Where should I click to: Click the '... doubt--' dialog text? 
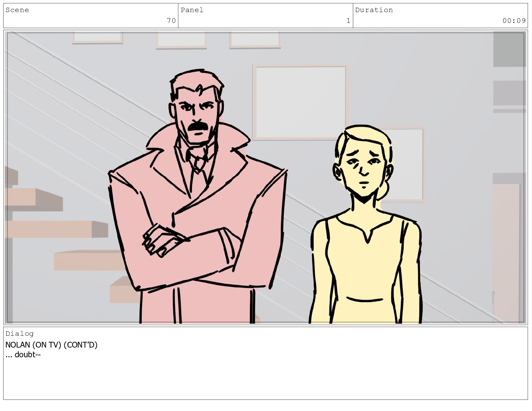pos(23,355)
